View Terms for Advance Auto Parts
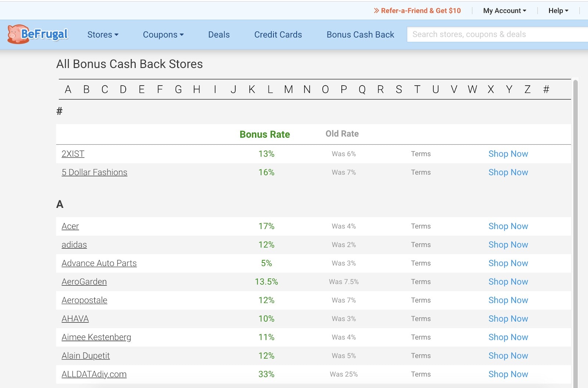 (x=421, y=263)
